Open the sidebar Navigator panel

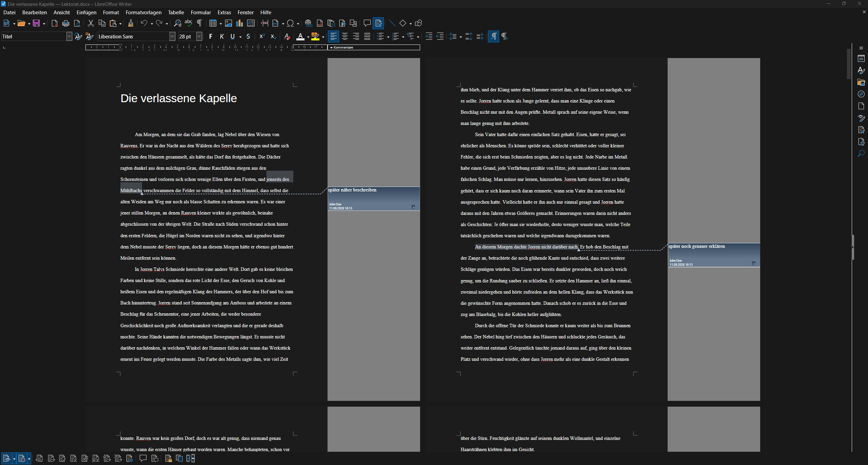(861, 94)
